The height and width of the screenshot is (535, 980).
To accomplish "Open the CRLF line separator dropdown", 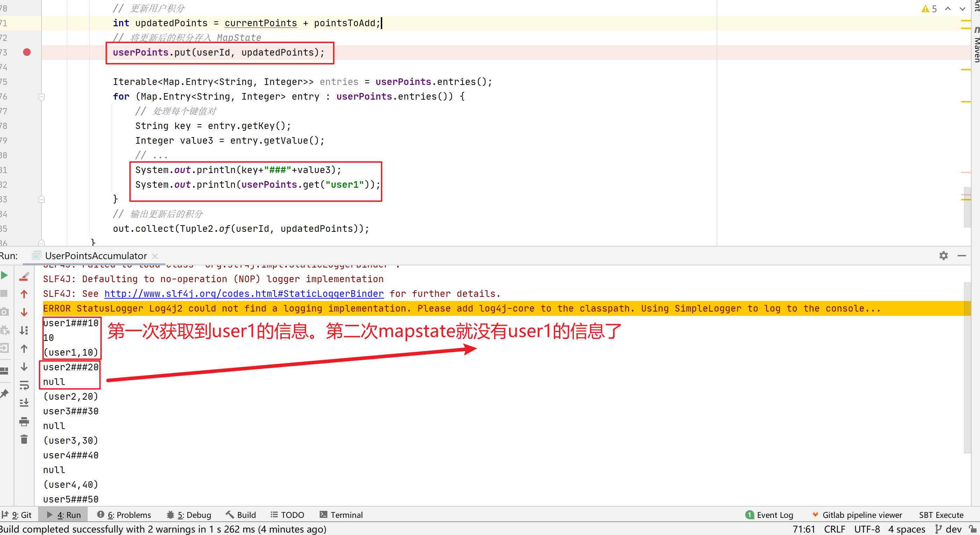I will pyautogui.click(x=834, y=529).
